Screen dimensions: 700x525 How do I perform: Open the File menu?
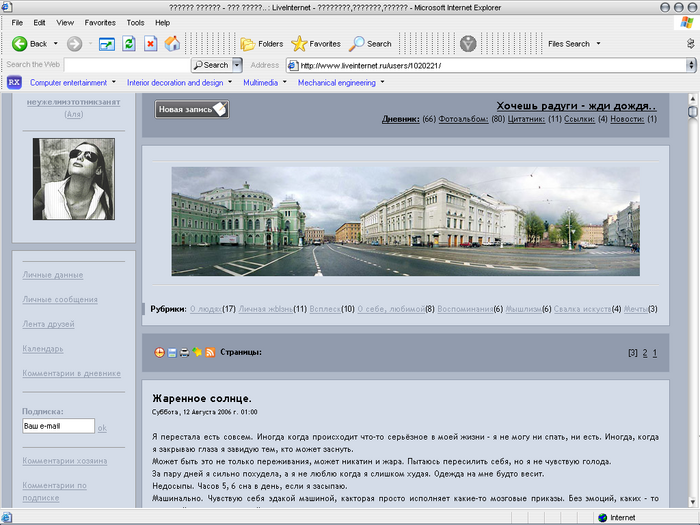pyautogui.click(x=17, y=23)
